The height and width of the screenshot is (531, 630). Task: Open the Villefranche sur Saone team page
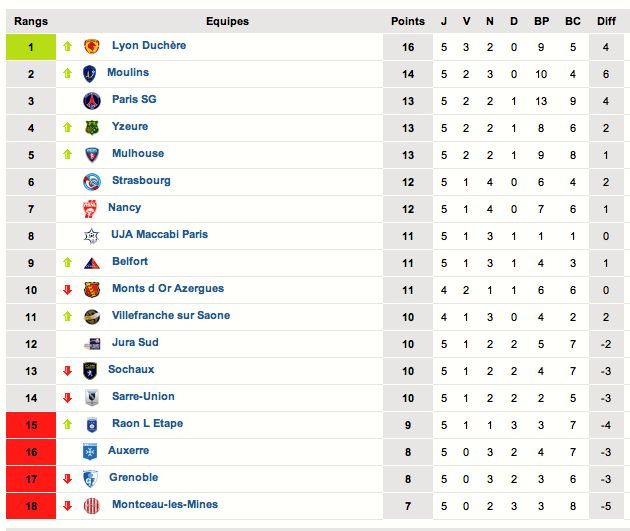pyautogui.click(x=171, y=315)
